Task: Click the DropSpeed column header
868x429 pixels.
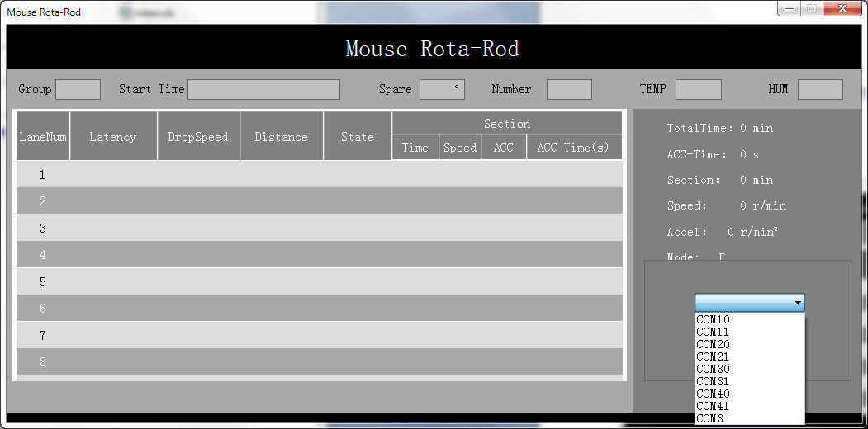Action: pyautogui.click(x=198, y=137)
